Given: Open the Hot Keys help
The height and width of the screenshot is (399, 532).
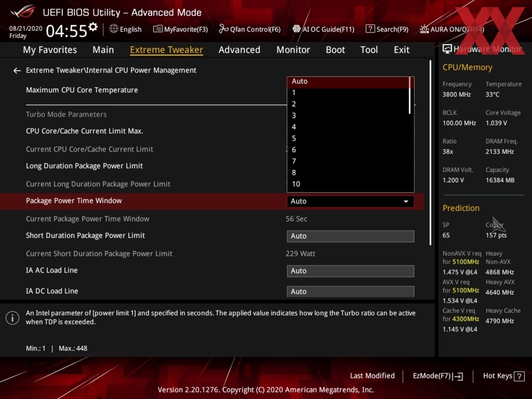Looking at the screenshot, I should [x=503, y=376].
